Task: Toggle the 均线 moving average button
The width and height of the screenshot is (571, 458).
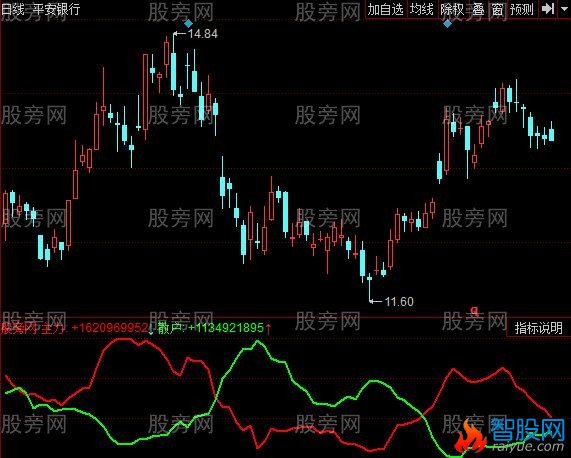Action: click(422, 9)
